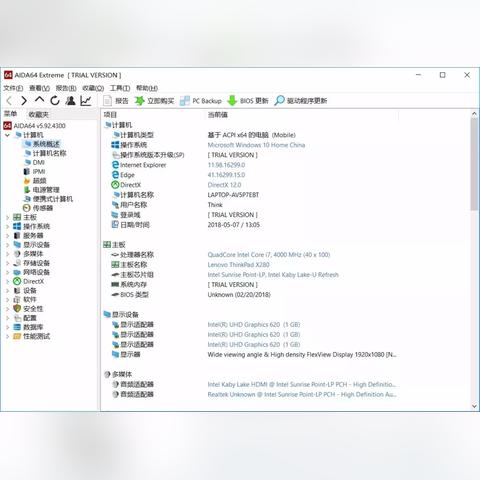This screenshot has width=480, height=480.
Task: Click the 立即购买 buy now button
Action: pos(154,101)
